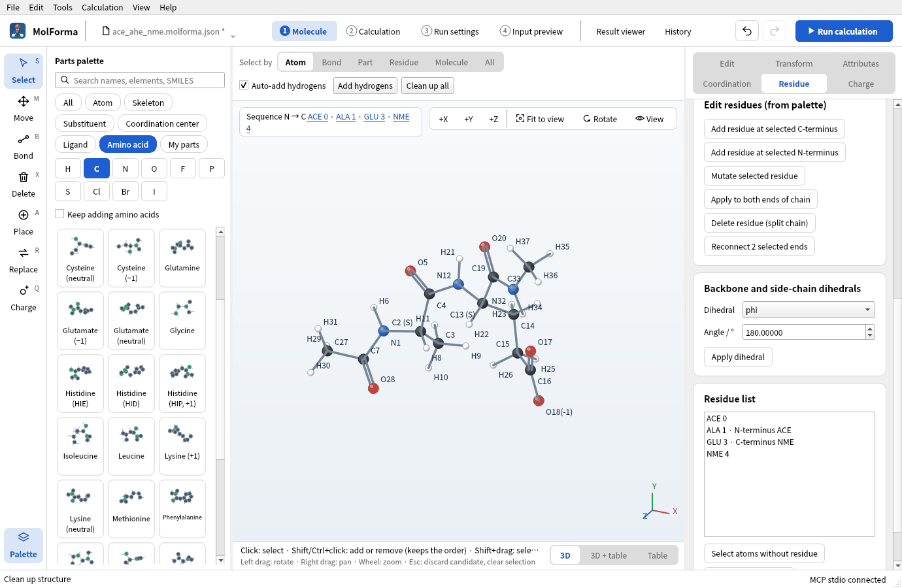902x588 pixels.
Task: Click the undo arrow icon
Action: coord(747,31)
